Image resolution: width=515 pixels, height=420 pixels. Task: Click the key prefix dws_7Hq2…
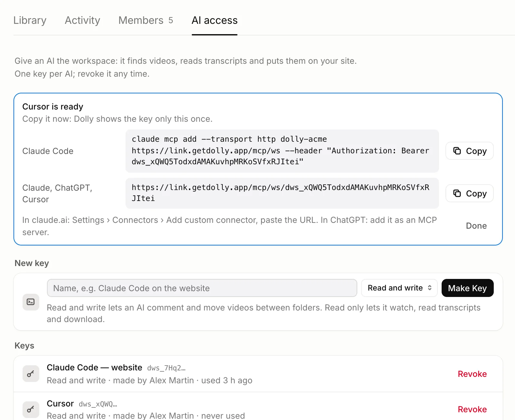coord(166,368)
